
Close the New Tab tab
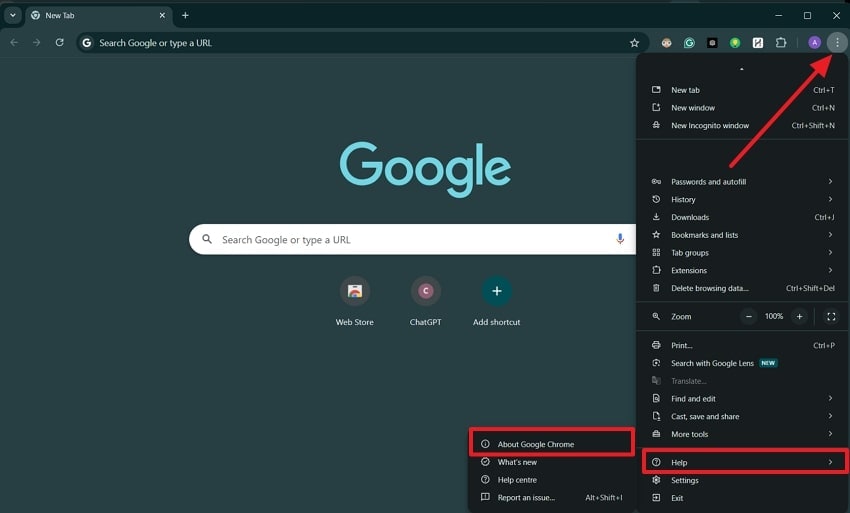click(x=162, y=15)
